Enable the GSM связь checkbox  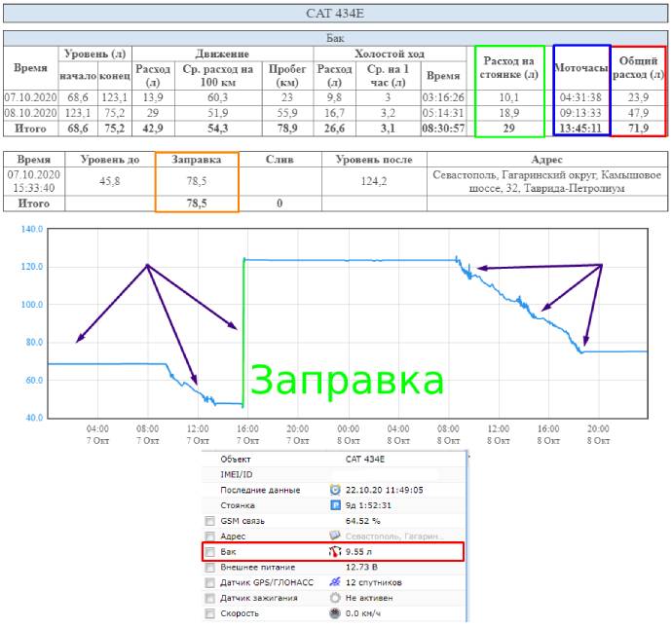click(209, 522)
